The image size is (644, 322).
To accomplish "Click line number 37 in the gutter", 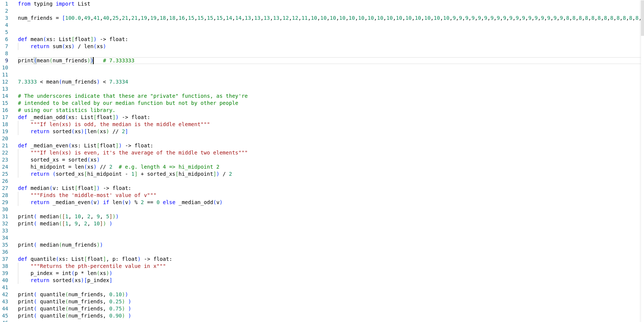I will pyautogui.click(x=5, y=259).
